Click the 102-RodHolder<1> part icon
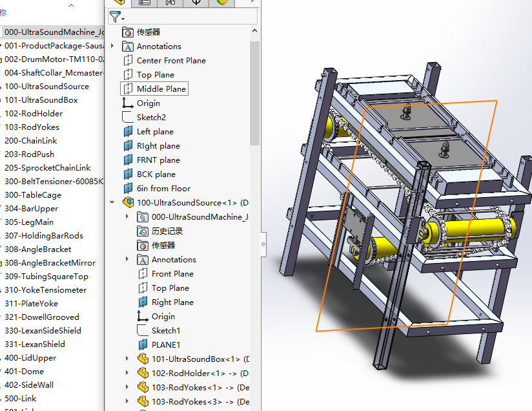Viewport: 532px width, 411px height. tap(143, 373)
